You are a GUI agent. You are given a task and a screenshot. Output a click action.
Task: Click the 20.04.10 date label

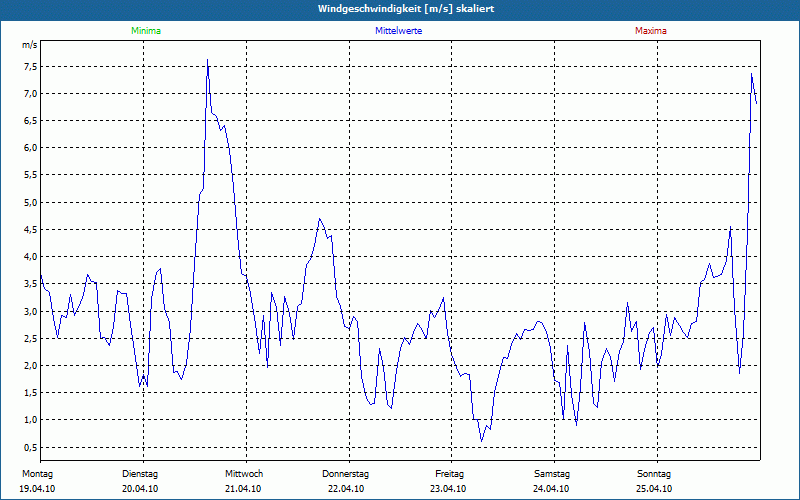click(140, 489)
